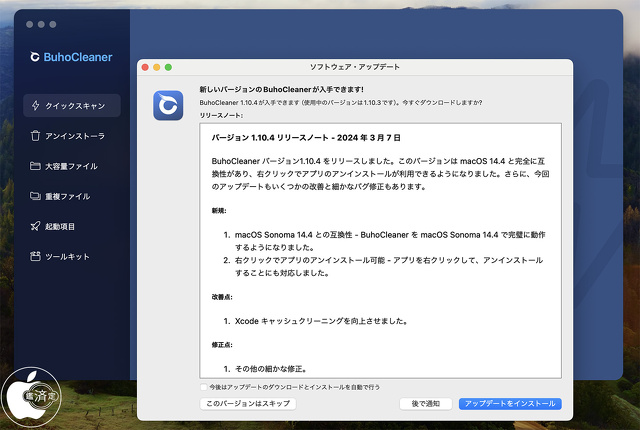The width and height of the screenshot is (640, 430).
Task: Click the 新規: section heading
Action: 219,211
